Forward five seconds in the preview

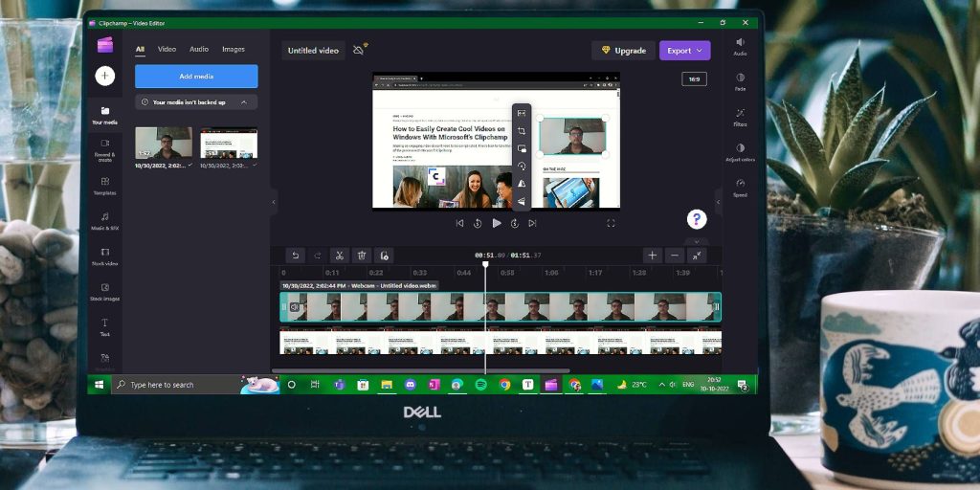pos(515,223)
